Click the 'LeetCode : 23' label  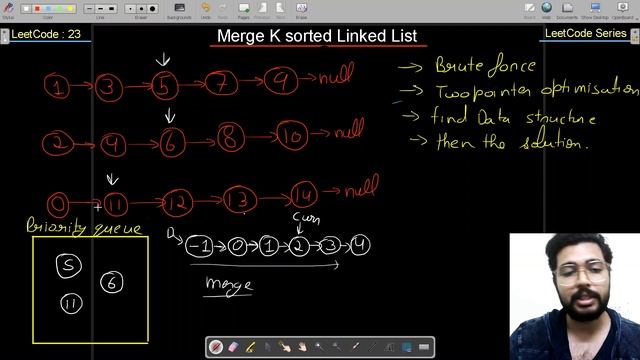[x=46, y=34]
